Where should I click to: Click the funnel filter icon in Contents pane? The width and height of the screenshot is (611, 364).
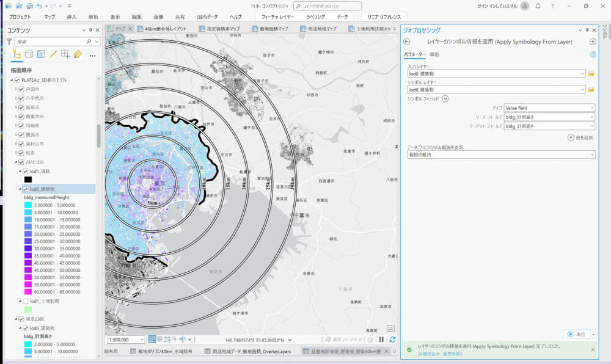tap(9, 42)
